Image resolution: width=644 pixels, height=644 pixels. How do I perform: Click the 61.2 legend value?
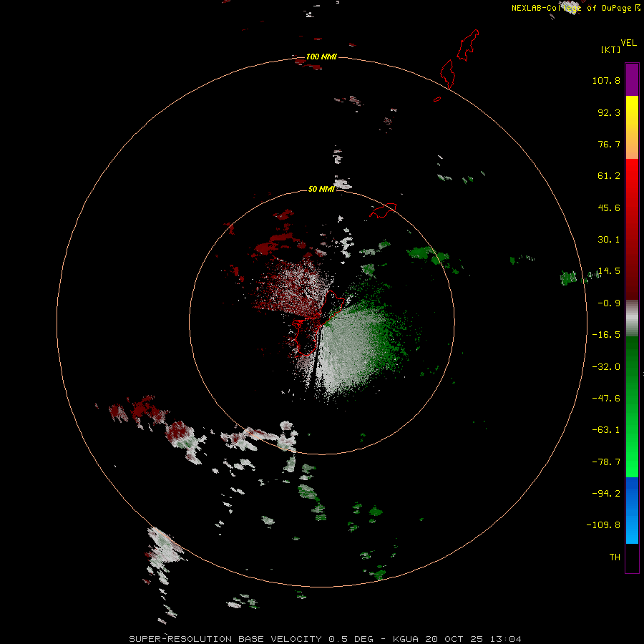point(609,176)
